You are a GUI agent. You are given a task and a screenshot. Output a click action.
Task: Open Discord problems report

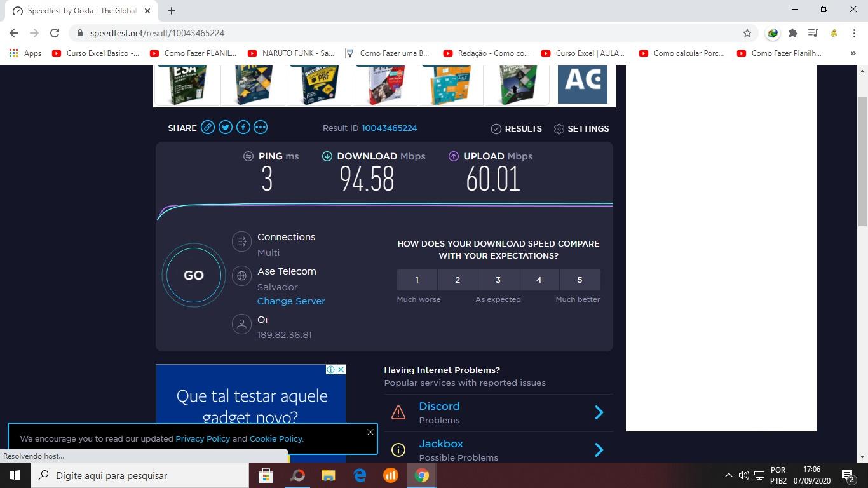[439, 406]
